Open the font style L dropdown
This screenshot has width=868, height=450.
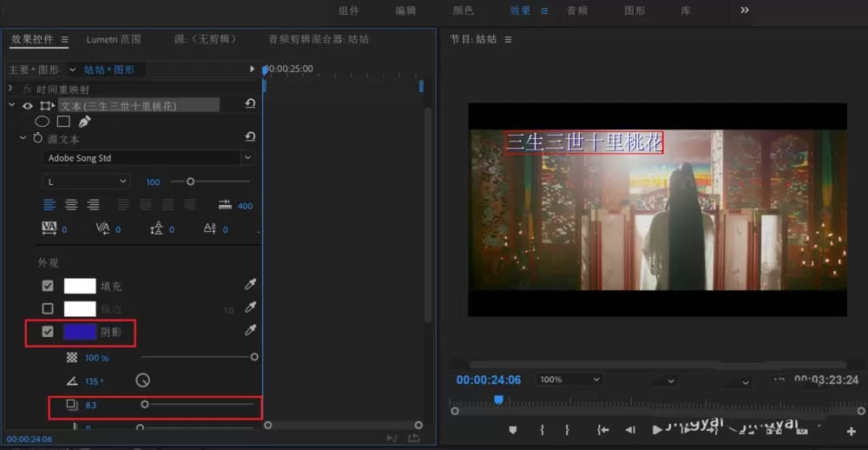(x=86, y=182)
